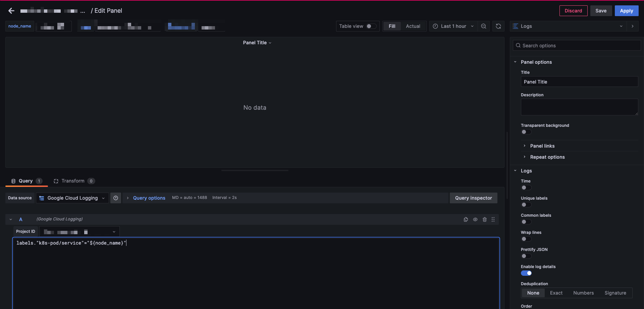Toggle query A visibility with the eye icon
Screen dimensions: 644x309
coord(475,219)
